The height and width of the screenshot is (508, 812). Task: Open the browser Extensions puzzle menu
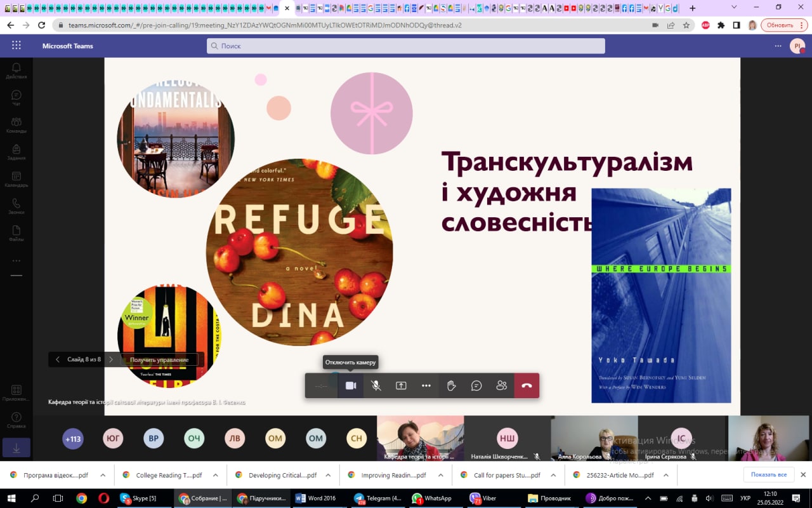tap(721, 25)
